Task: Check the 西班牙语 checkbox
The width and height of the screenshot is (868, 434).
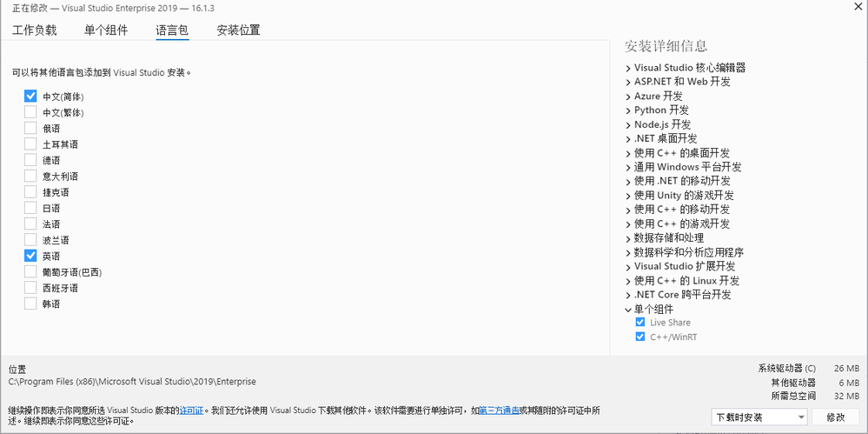Action: [x=30, y=288]
